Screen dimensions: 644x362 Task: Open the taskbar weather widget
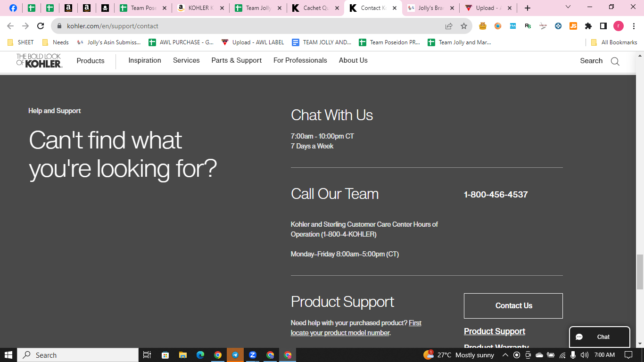pyautogui.click(x=459, y=355)
